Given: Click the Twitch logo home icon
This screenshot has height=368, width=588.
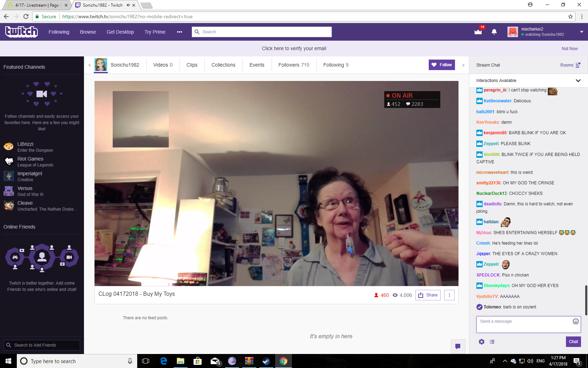Looking at the screenshot, I should tap(21, 32).
